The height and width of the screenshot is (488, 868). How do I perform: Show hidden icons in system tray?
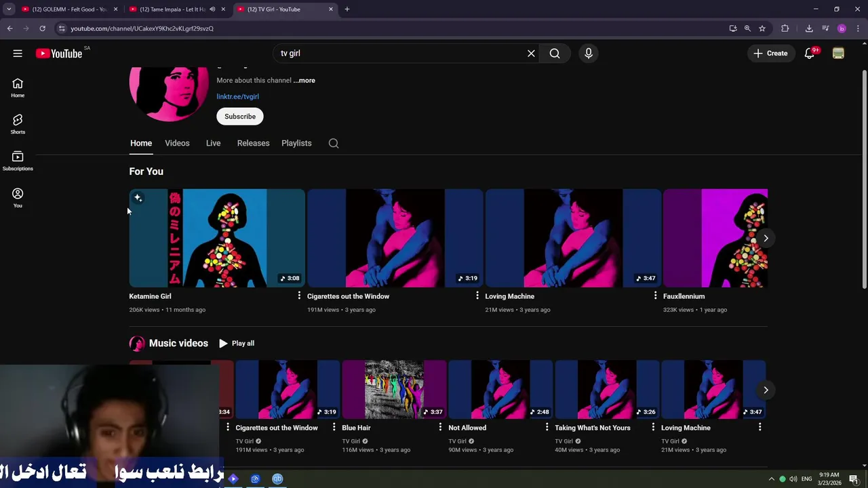coord(771,479)
